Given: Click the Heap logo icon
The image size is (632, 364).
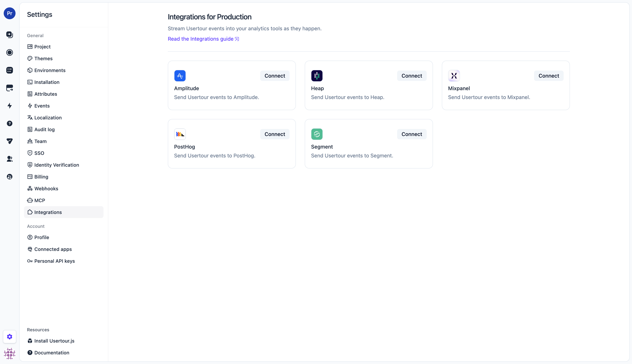Looking at the screenshot, I should [x=317, y=76].
